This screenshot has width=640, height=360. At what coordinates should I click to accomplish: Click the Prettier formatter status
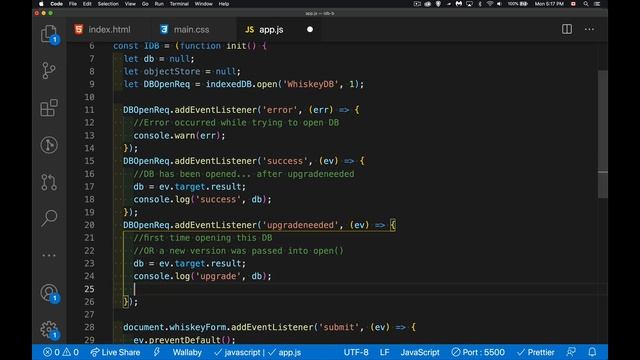click(x=536, y=352)
